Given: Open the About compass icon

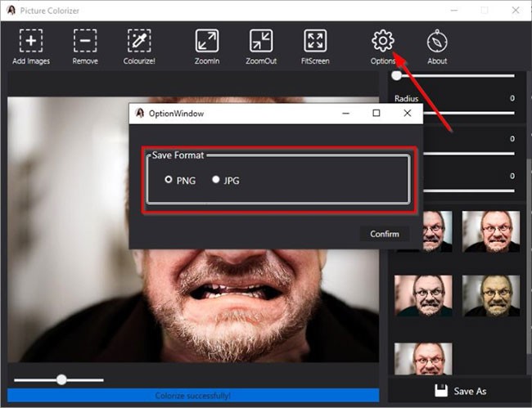Looking at the screenshot, I should (437, 41).
